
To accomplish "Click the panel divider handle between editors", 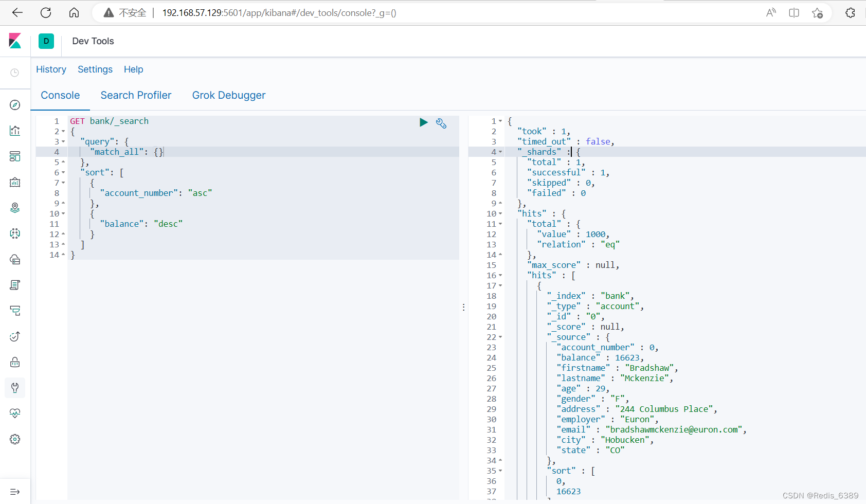I will pyautogui.click(x=464, y=307).
